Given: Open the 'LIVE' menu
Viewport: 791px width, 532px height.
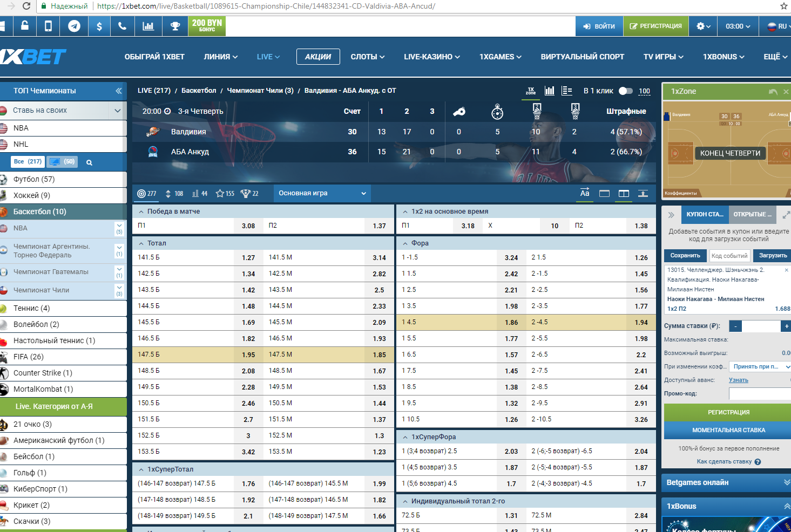Looking at the screenshot, I should [x=268, y=57].
